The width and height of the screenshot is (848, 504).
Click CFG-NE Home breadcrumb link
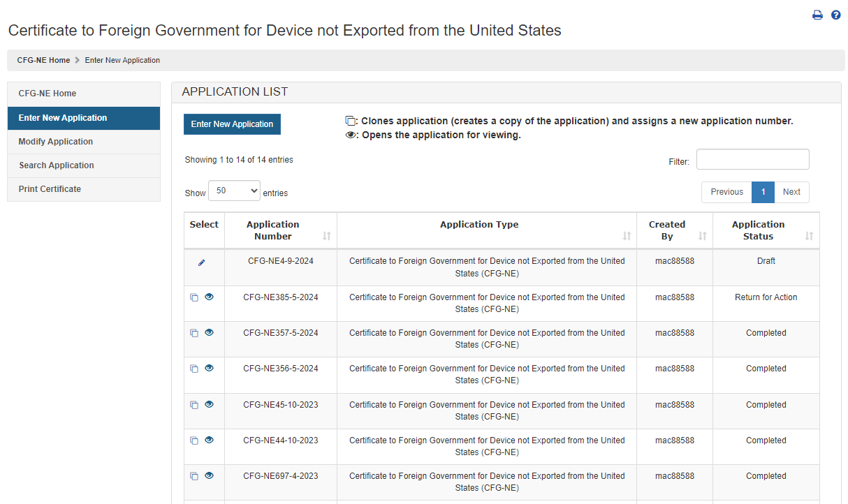coord(43,60)
